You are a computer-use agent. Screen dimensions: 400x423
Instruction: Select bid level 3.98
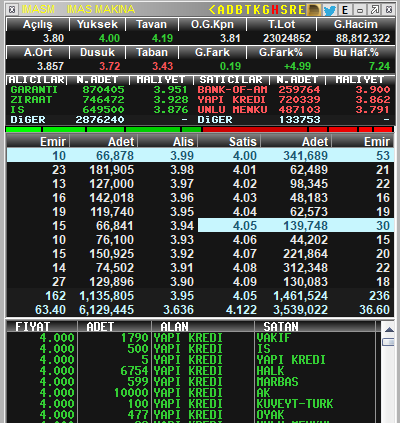(x=182, y=170)
